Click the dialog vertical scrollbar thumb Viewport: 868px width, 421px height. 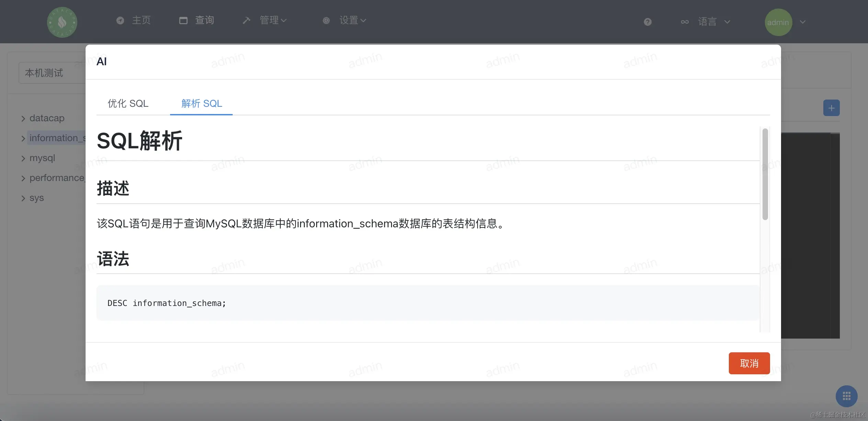pyautogui.click(x=765, y=174)
